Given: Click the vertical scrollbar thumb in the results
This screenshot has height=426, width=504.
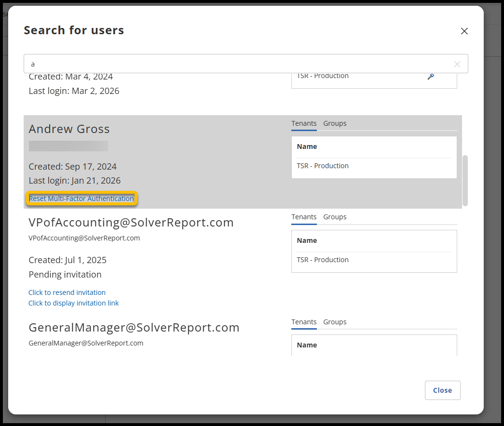Looking at the screenshot, I should [x=465, y=180].
